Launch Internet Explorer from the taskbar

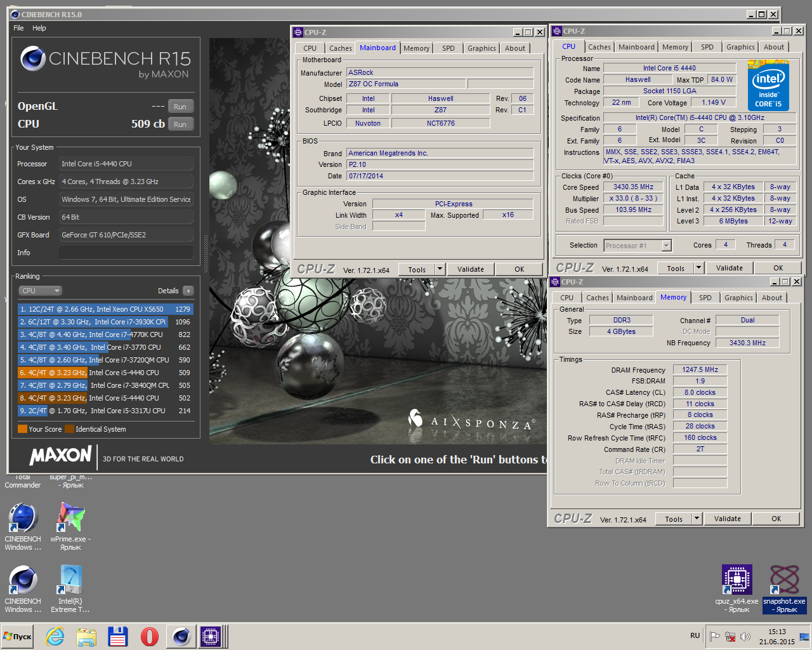click(x=55, y=637)
